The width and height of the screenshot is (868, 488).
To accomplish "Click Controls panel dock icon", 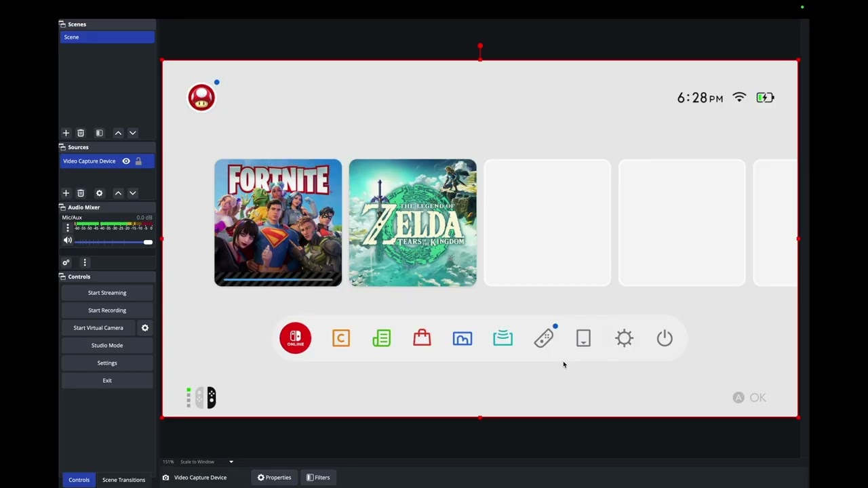I will point(62,277).
